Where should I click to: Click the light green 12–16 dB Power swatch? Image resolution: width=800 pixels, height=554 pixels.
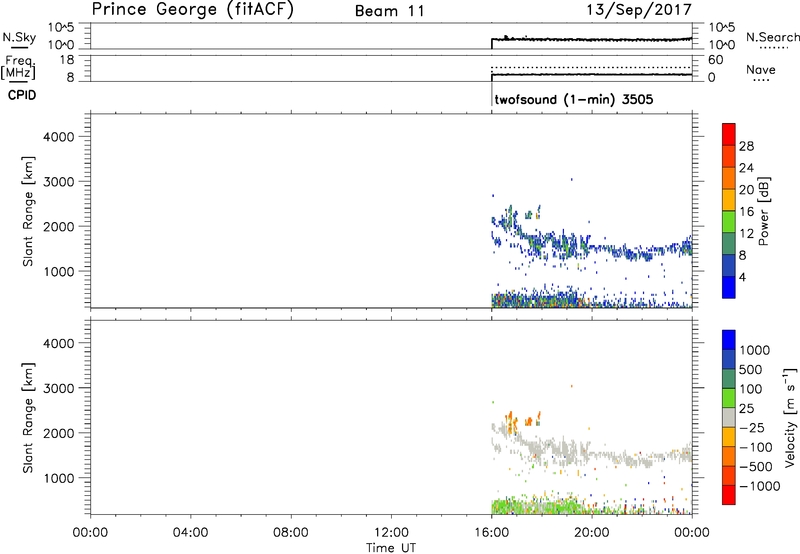tap(729, 222)
